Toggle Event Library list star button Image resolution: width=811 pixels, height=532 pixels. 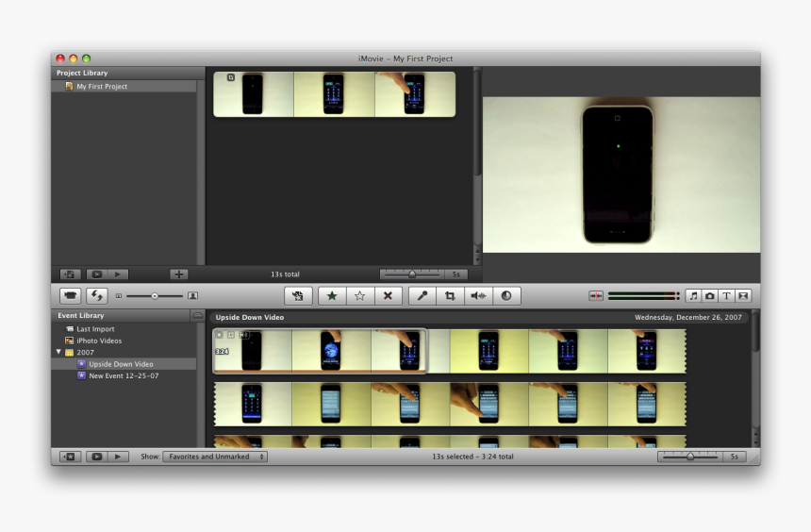[x=71, y=457]
